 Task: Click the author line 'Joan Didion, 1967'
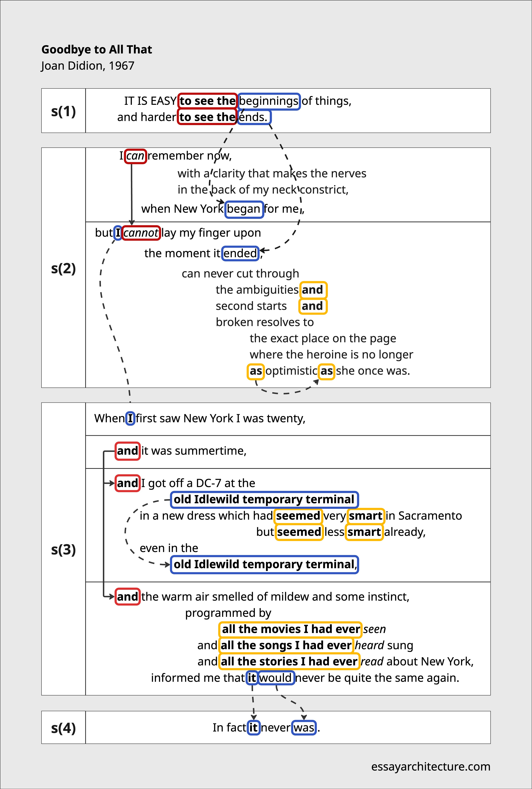click(x=87, y=65)
